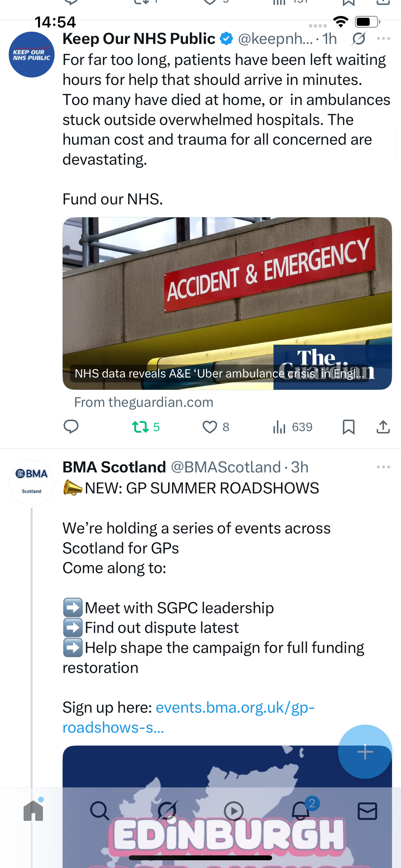401x868 pixels.
Task: Undo repost on the NHS post
Action: [140, 427]
